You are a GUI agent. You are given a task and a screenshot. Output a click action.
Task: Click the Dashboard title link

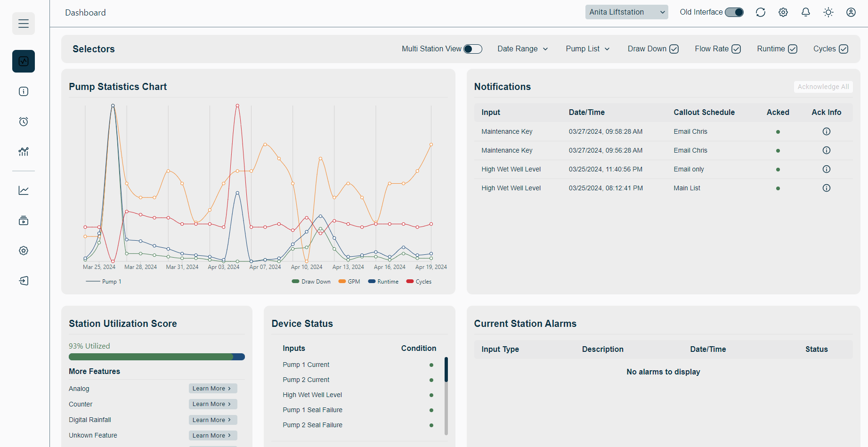(85, 13)
